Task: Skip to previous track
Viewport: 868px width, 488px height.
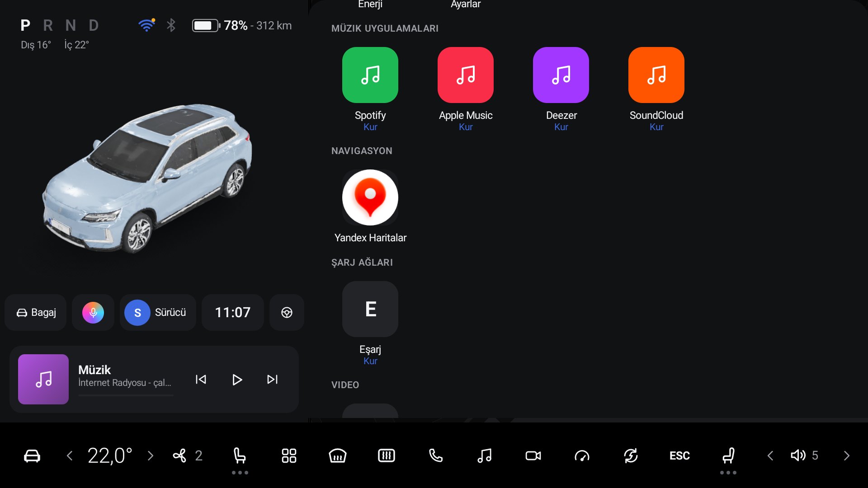Action: pos(201,379)
